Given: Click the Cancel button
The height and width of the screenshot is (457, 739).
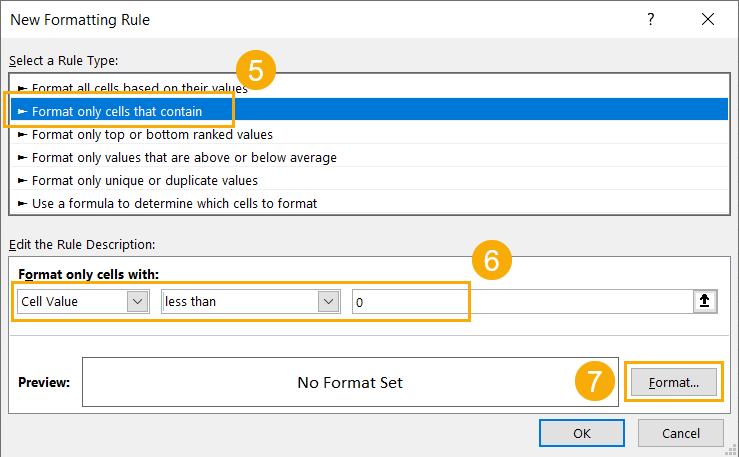Looking at the screenshot, I should click(x=681, y=433).
